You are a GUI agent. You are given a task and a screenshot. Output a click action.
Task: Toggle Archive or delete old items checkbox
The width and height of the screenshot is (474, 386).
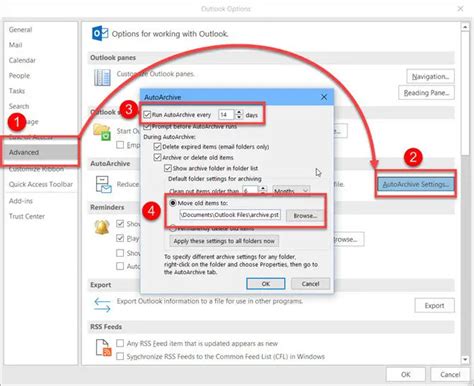pyautogui.click(x=157, y=157)
